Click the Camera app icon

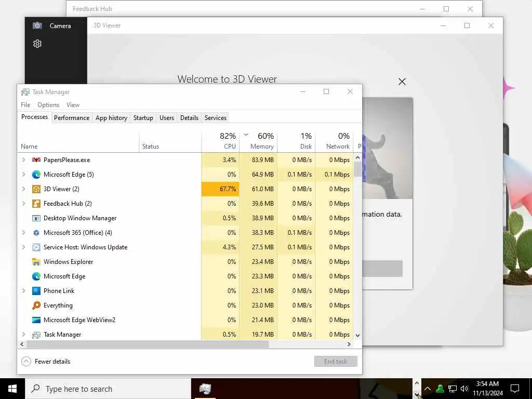coord(37,26)
